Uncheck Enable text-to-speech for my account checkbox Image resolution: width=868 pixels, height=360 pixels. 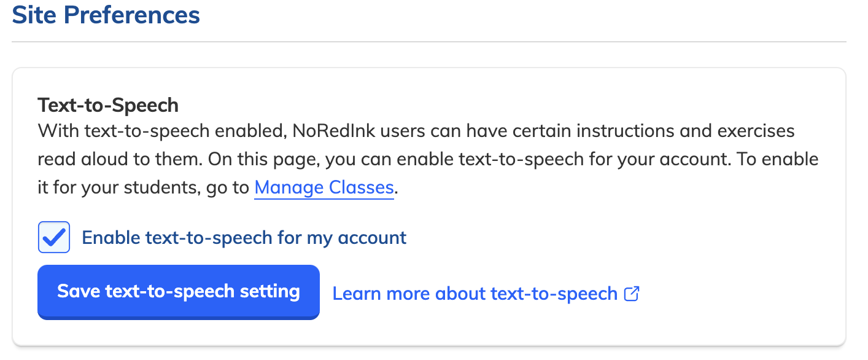54,237
